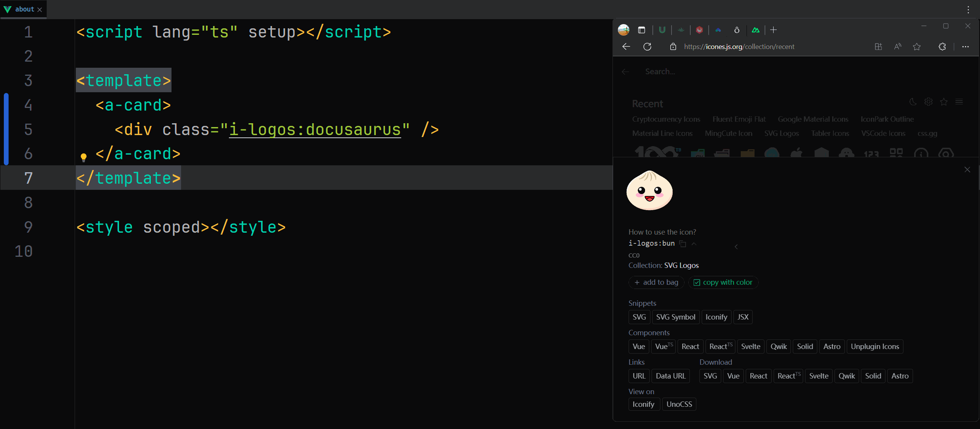Viewport: 980px width, 429px height.
Task: Open the read aloud icon in the address bar
Action: (897, 46)
